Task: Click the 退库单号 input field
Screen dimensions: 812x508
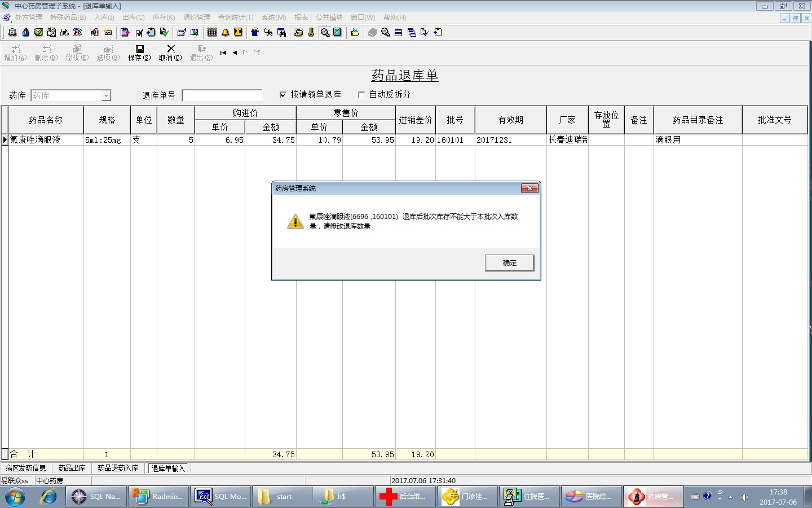Action: [222, 95]
